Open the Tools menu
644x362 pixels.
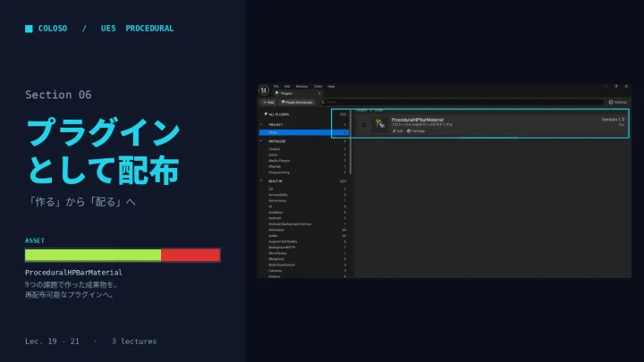point(318,86)
